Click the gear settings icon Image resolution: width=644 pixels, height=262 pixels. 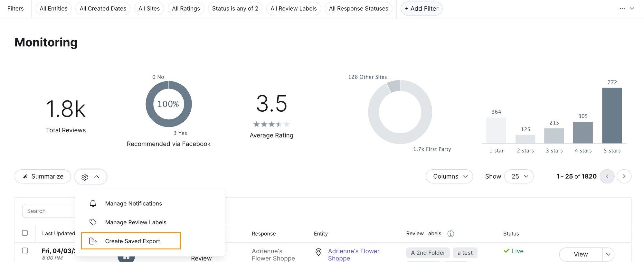pos(85,177)
